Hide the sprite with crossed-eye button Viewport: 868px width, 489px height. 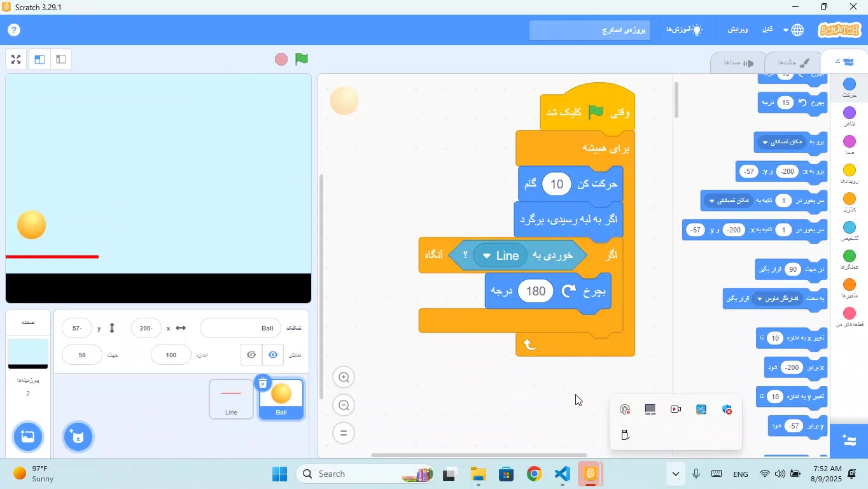tap(251, 355)
